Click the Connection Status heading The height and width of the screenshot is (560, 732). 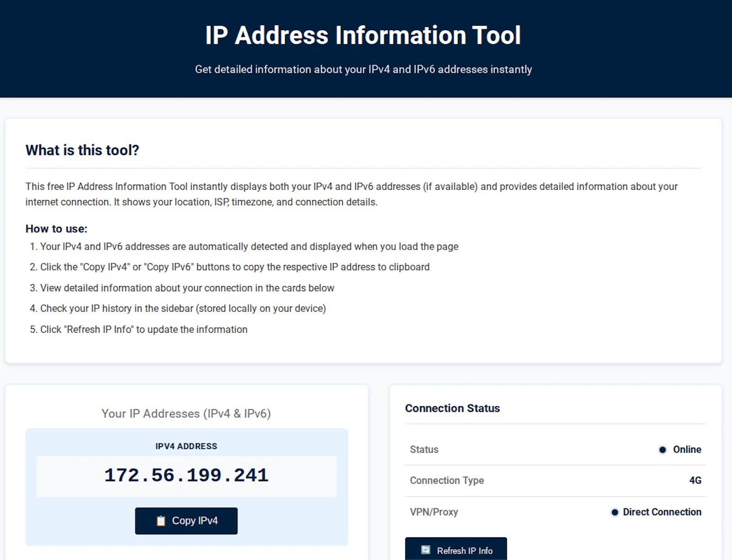(452, 408)
